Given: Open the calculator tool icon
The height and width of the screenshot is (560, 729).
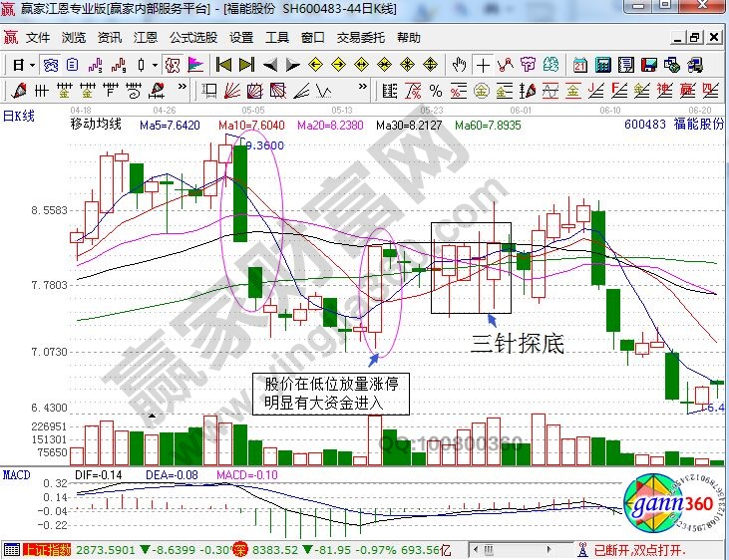Looking at the screenshot, I should coord(602,65).
